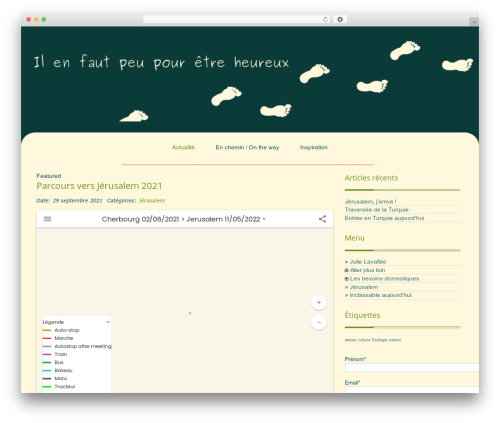Viewport: 500px width, 423px height.
Task: Open the Cherbourg > Jerusalem title dropdown
Action: 184,219
